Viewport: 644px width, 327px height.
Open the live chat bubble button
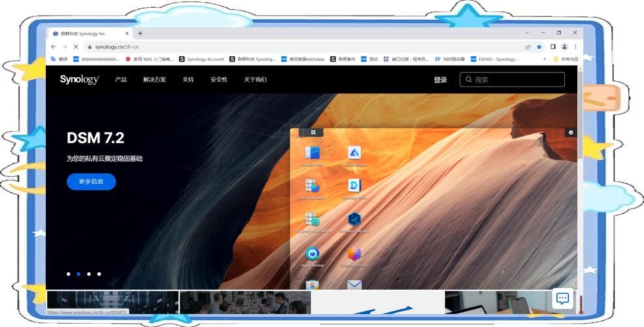562,299
